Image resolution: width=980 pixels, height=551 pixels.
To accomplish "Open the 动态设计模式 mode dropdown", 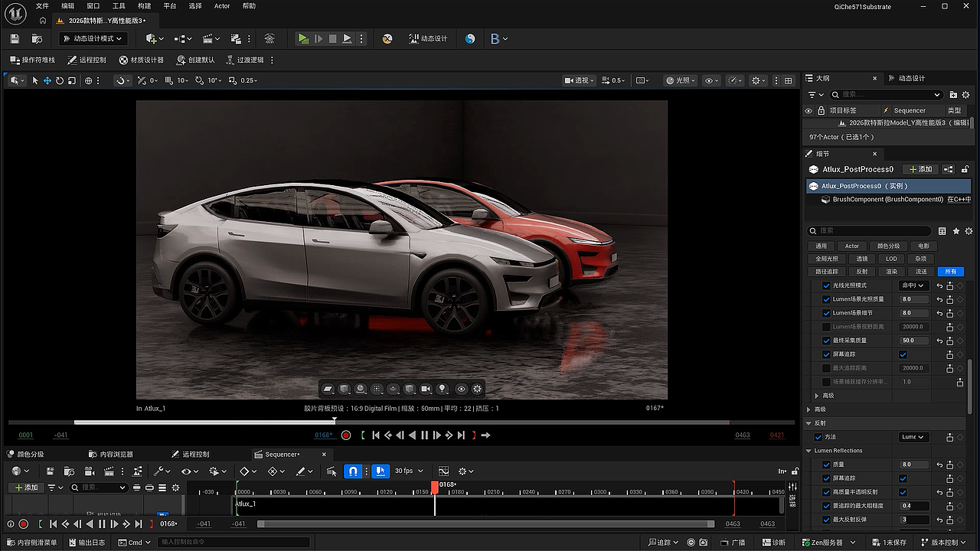I will click(92, 38).
